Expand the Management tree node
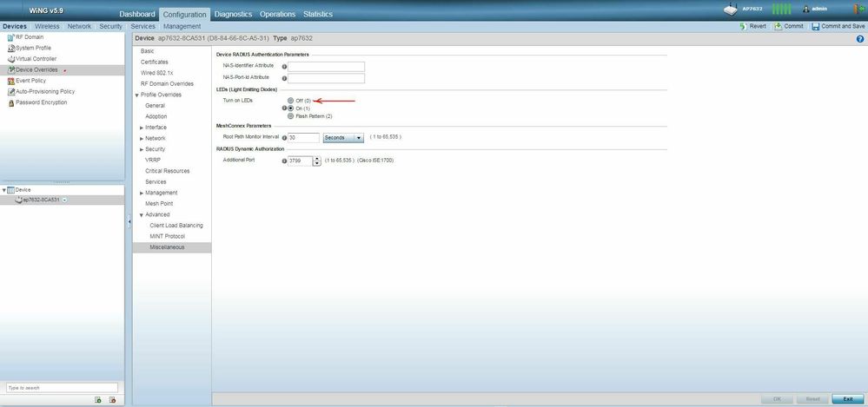The height and width of the screenshot is (407, 868). [x=142, y=193]
